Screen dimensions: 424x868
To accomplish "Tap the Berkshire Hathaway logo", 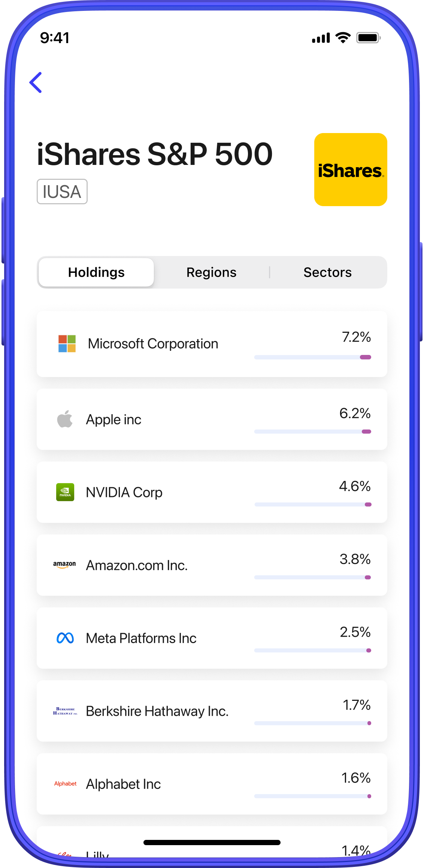I will [x=65, y=711].
